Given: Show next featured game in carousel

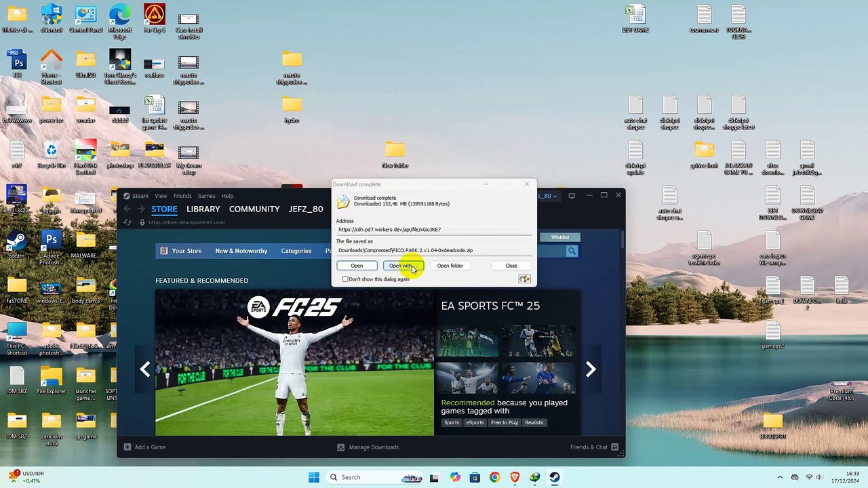Looking at the screenshot, I should (591, 369).
